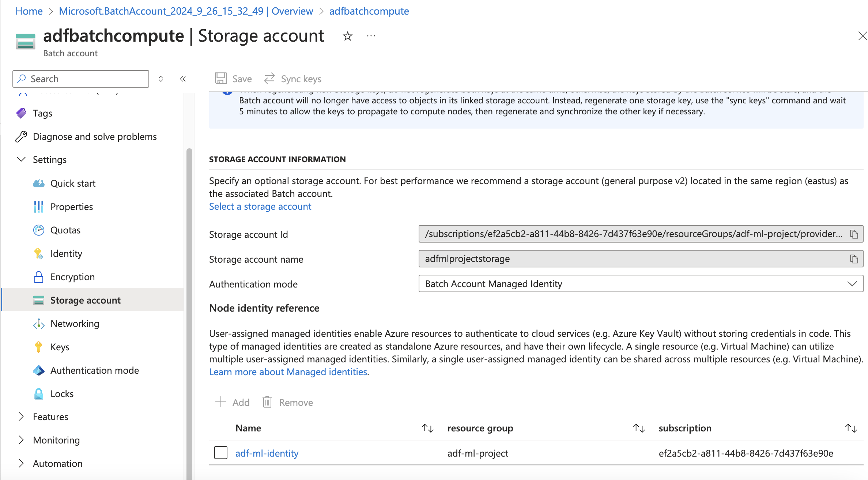This screenshot has height=480, width=868.
Task: Copy the Storage account Id value
Action: 854,234
